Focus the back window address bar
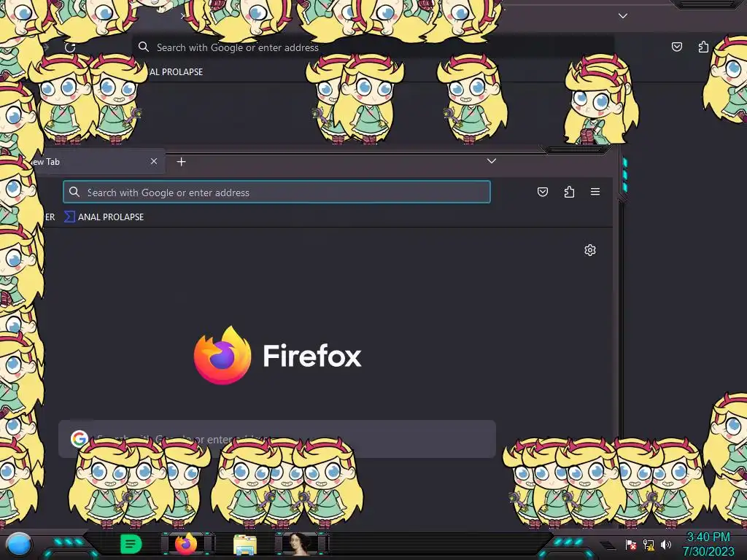This screenshot has width=747, height=560. [373, 47]
